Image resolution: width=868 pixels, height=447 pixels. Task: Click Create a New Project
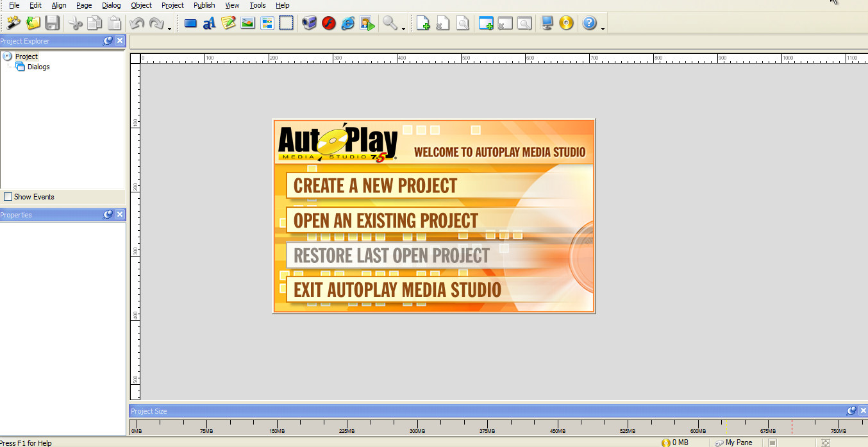375,186
